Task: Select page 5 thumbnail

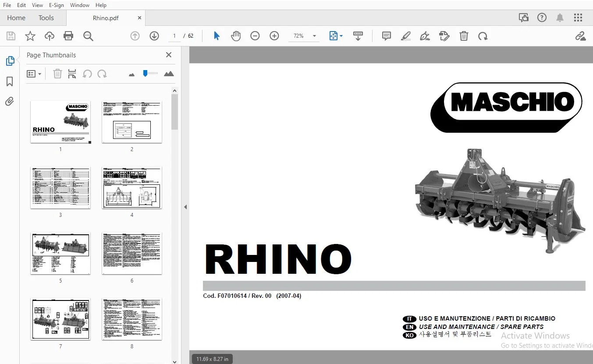Action: click(60, 253)
